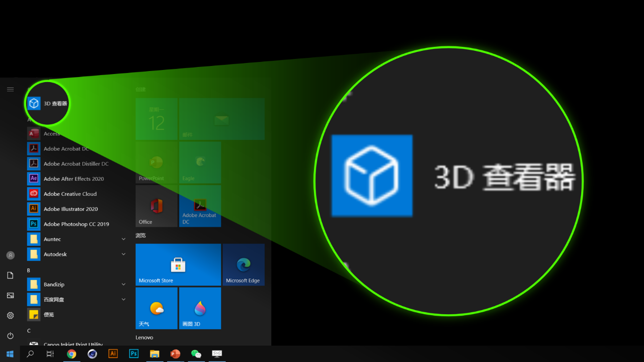Open Documents from Start sidebar
The width and height of the screenshot is (644, 362).
coord(10,275)
